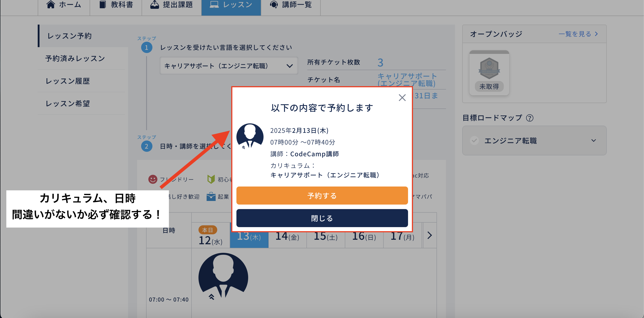644x318 pixels.
Task: Open the キャリアサポート language dropdown
Action: point(229,66)
